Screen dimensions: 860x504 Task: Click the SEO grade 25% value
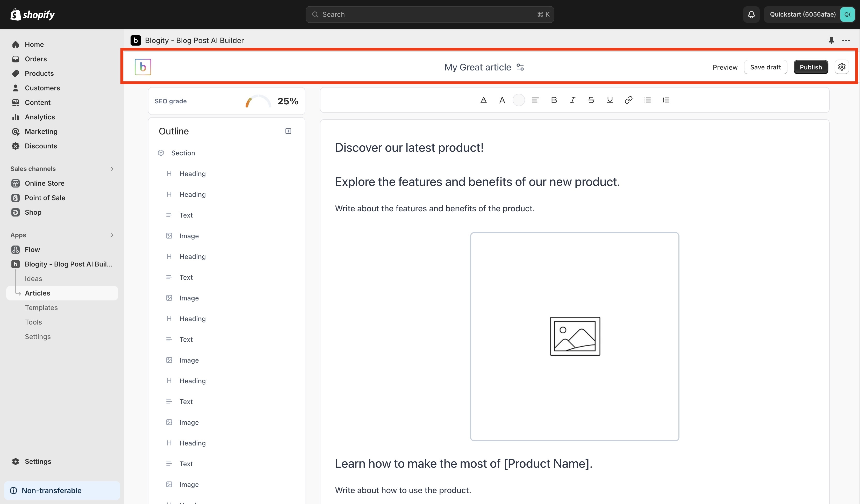[288, 101]
